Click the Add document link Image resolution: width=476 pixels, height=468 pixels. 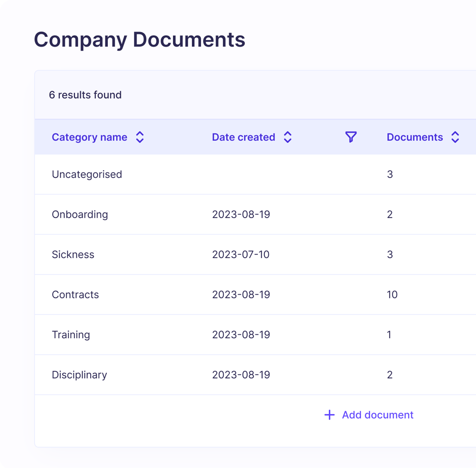pos(377,415)
